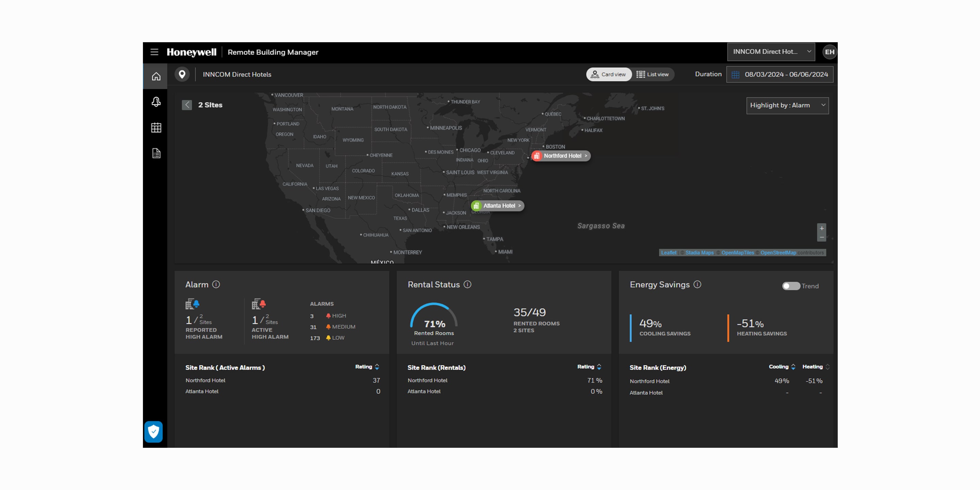Zoom out on the map
Image resolution: width=980 pixels, height=490 pixels.
click(822, 238)
